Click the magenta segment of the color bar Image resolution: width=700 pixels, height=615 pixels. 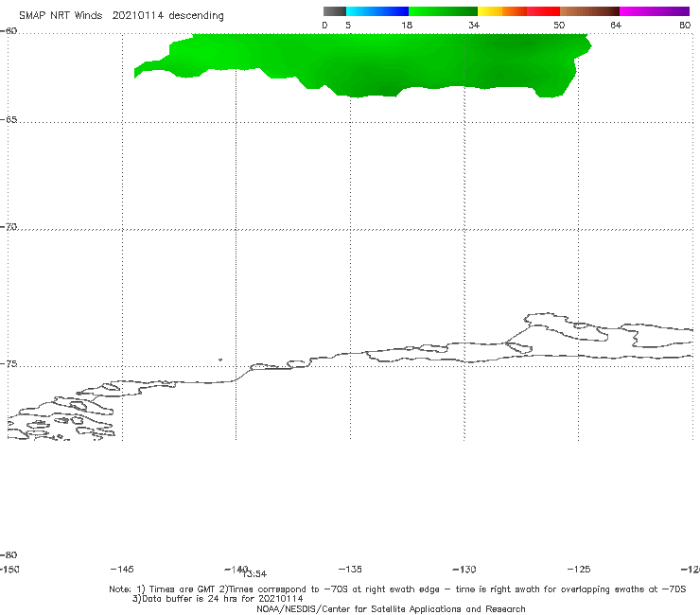655,11
